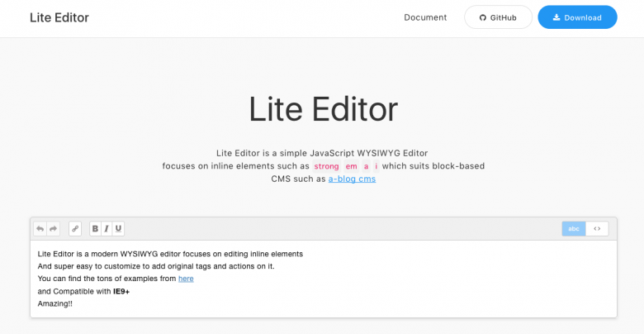Image resolution: width=644 pixels, height=334 pixels.
Task: Toggle bold formatting with B button
Action: click(x=95, y=229)
